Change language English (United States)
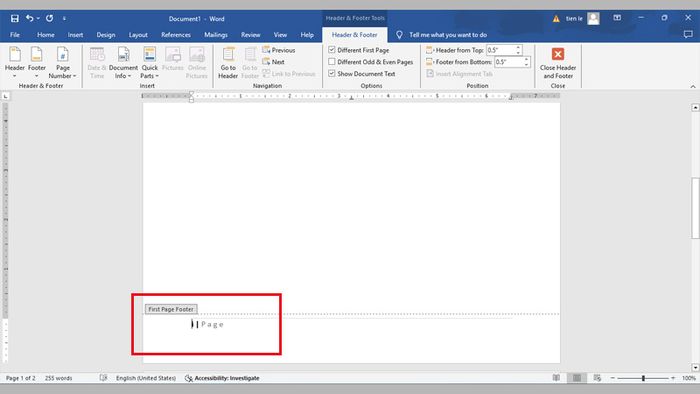Screen dimensions: 700x394 point(146,378)
